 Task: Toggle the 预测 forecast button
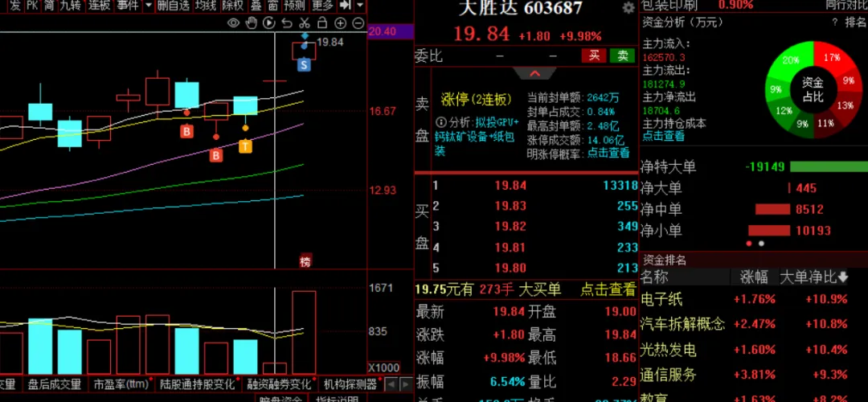coord(294,6)
